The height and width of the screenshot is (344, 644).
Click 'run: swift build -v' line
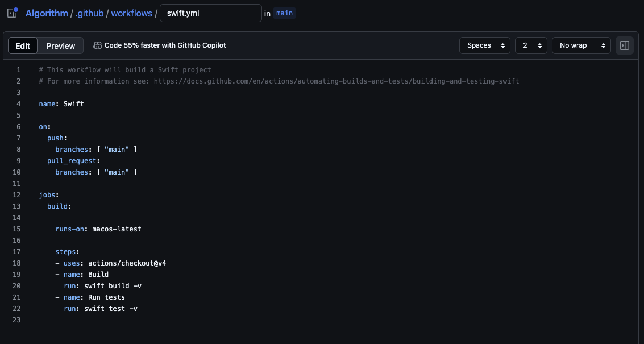[102, 285]
